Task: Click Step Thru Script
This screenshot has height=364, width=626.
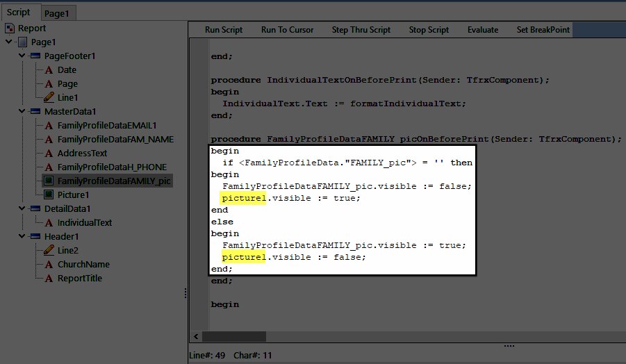Action: (361, 30)
